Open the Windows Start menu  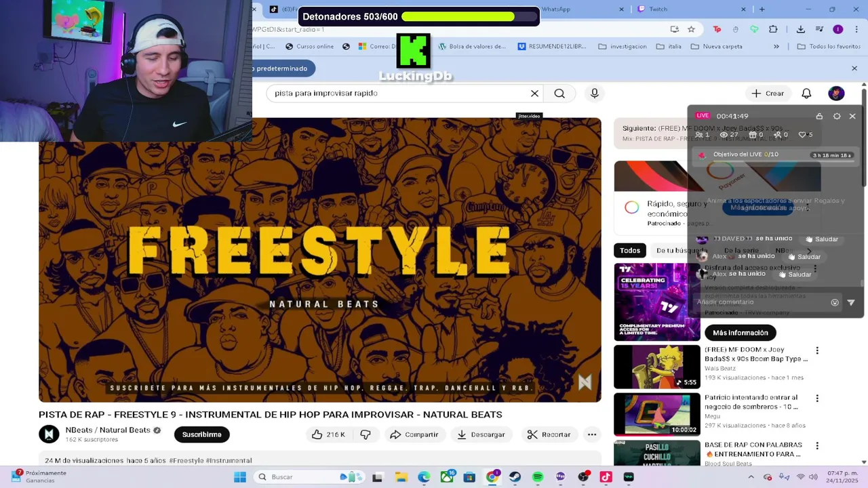(240, 477)
